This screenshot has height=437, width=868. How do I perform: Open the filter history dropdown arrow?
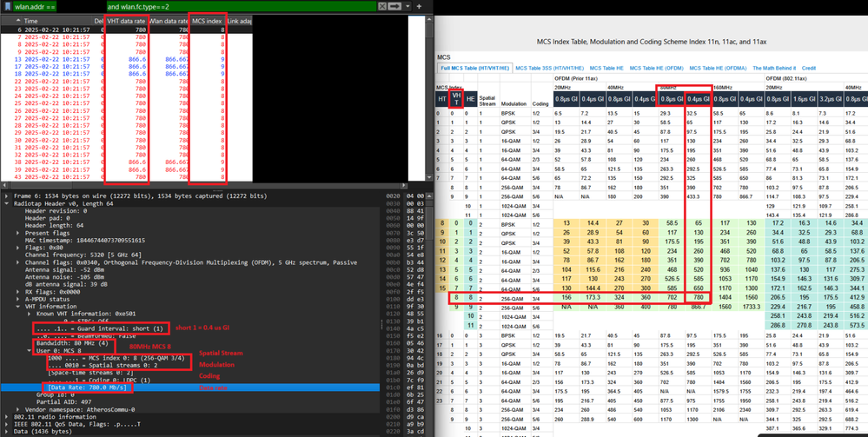click(x=408, y=6)
